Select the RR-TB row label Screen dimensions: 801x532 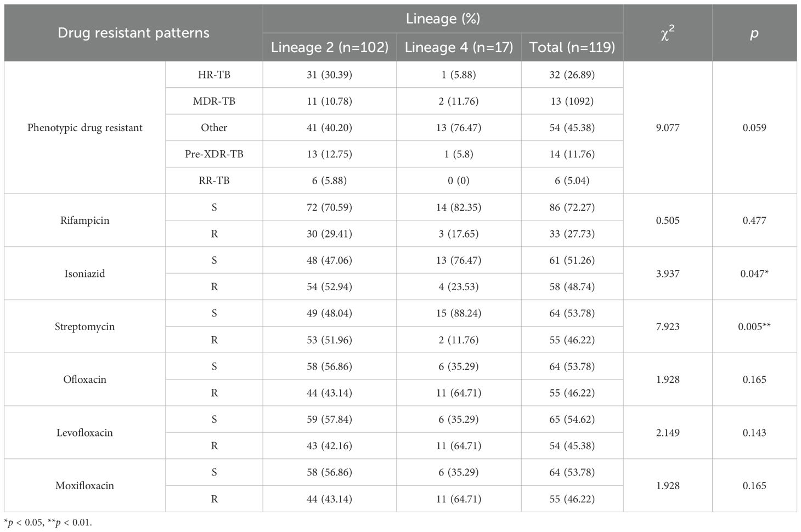click(214, 180)
